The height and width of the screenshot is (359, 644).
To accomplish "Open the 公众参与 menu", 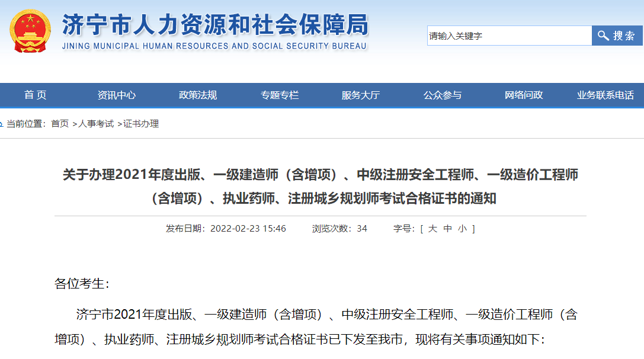I will [441, 95].
